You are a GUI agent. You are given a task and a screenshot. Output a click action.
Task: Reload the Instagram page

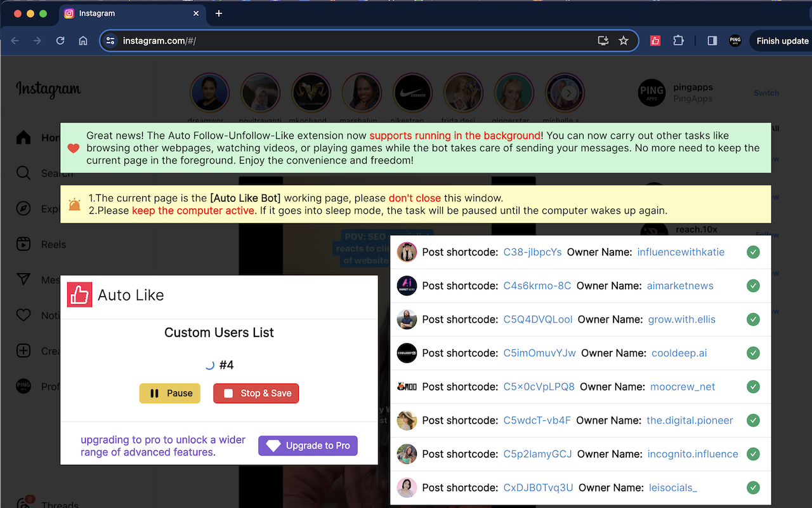pyautogui.click(x=60, y=41)
